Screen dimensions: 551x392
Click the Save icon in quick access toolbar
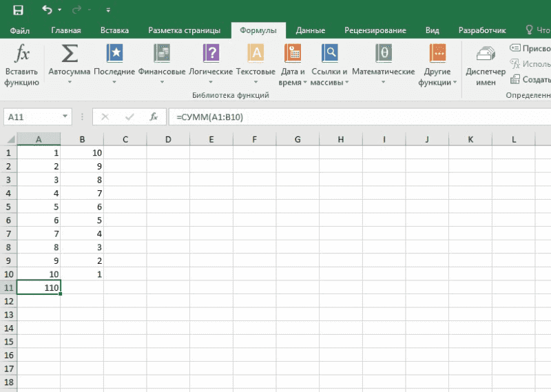tap(18, 10)
